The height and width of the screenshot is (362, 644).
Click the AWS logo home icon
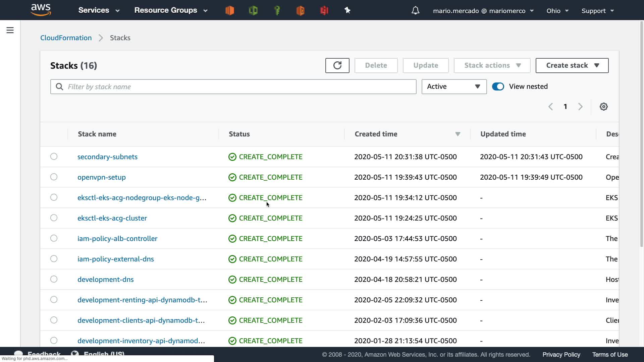[41, 10]
